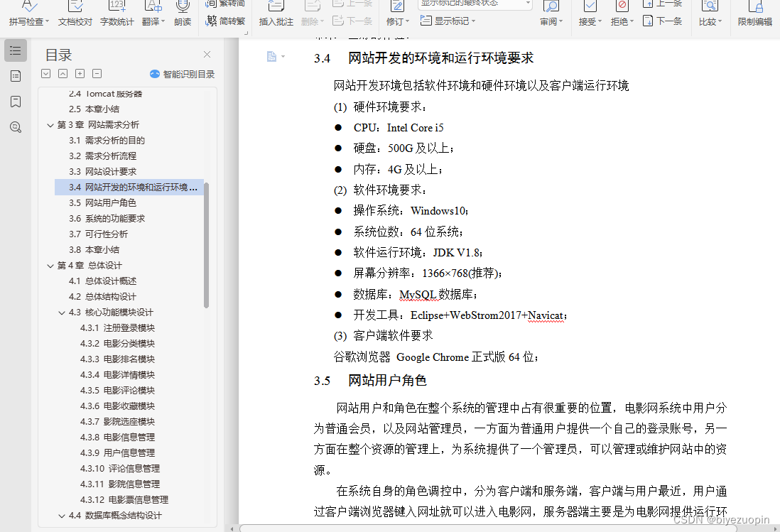Jump to 4.3.9 用户信息管理
This screenshot has width=780, height=532.
(117, 453)
